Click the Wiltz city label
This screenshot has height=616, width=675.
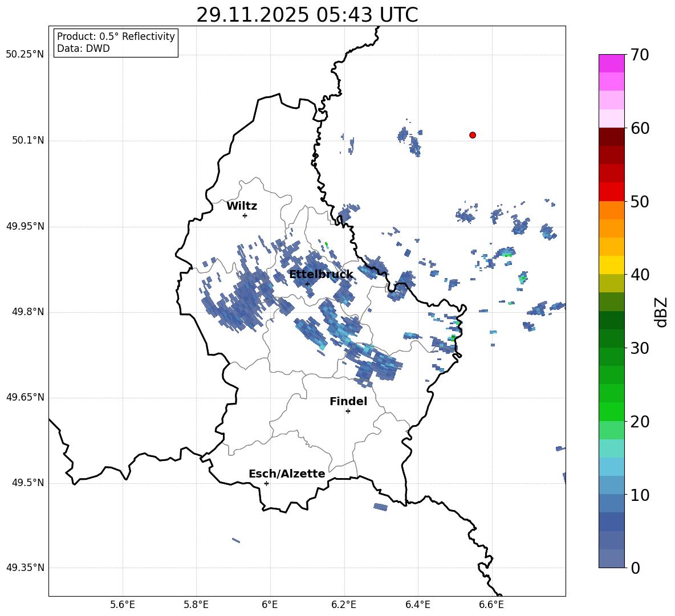[x=242, y=206]
